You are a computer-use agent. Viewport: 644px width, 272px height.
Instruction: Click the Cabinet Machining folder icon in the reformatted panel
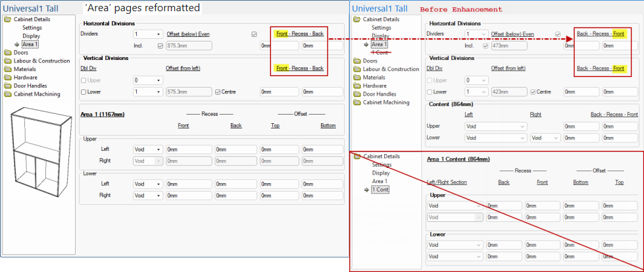8,94
